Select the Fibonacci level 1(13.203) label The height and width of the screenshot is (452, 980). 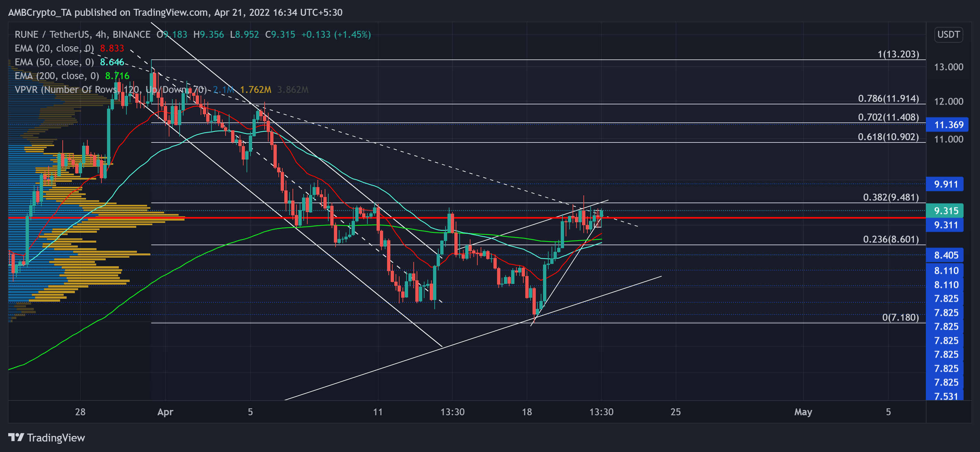[x=898, y=54]
